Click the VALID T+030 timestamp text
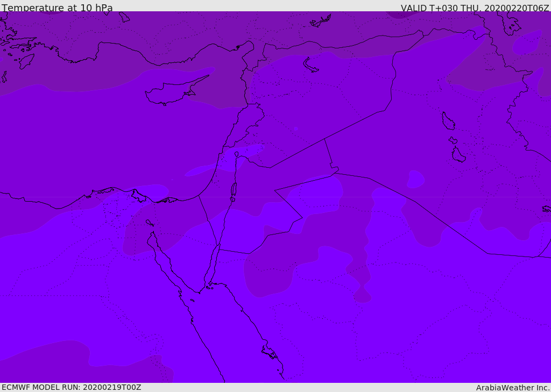Screen dimensions: 551x392 click(x=475, y=8)
